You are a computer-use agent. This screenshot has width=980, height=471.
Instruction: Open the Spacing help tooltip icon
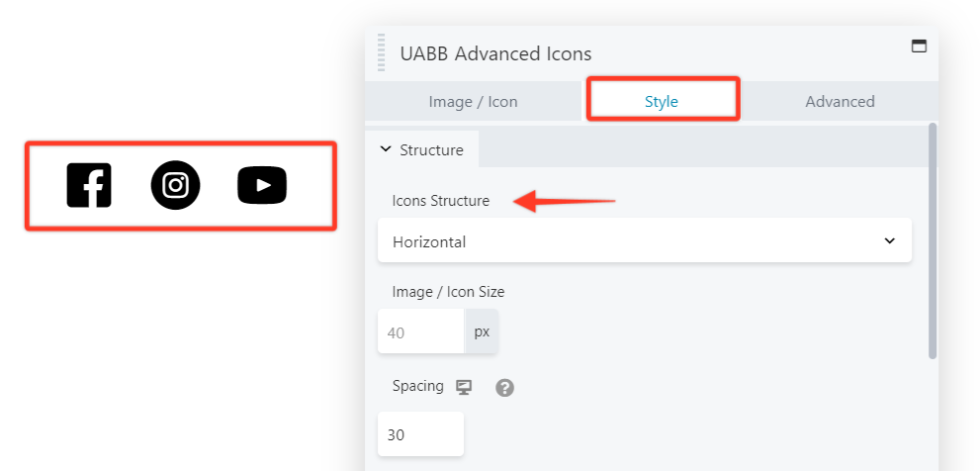504,388
